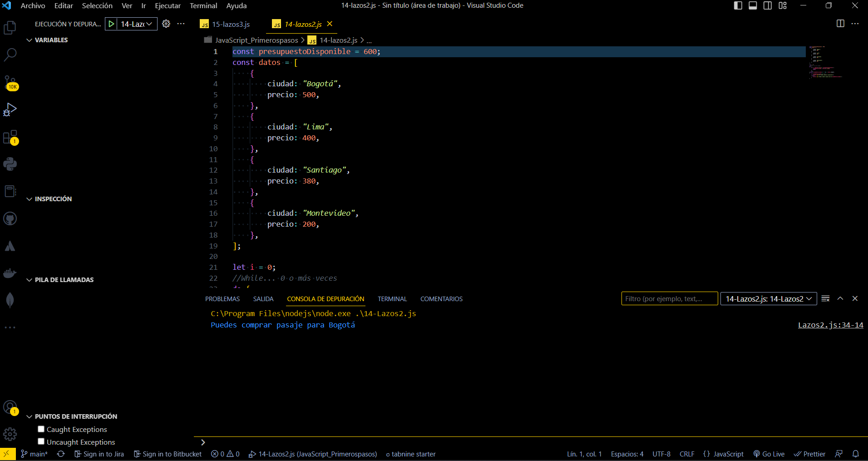The width and height of the screenshot is (868, 461).
Task: Toggle panel layout icon in title bar
Action: point(753,5)
